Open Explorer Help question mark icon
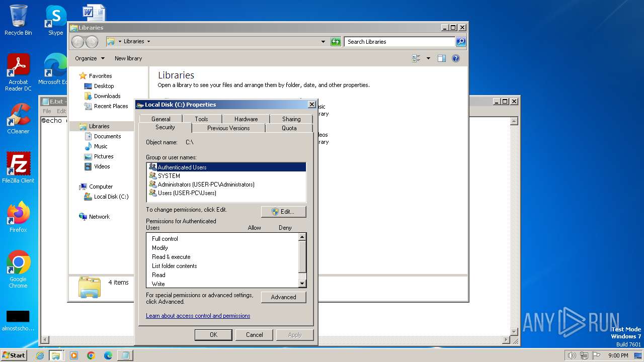Screen dimensions: 644x362 [456, 58]
